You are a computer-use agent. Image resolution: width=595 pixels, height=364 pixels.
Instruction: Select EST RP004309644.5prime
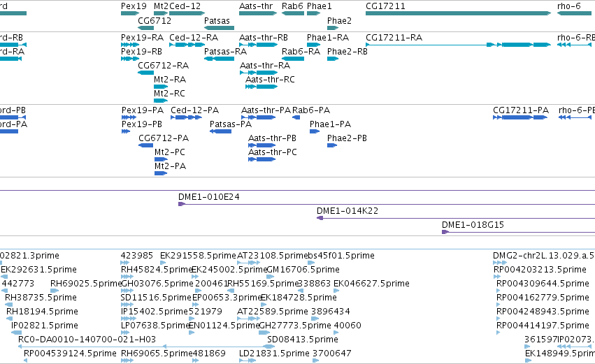click(499, 291)
